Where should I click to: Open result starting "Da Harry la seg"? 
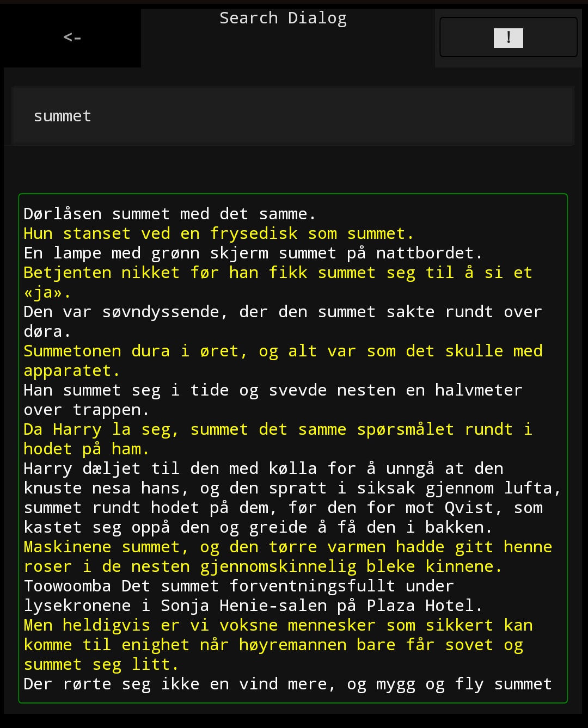click(278, 430)
